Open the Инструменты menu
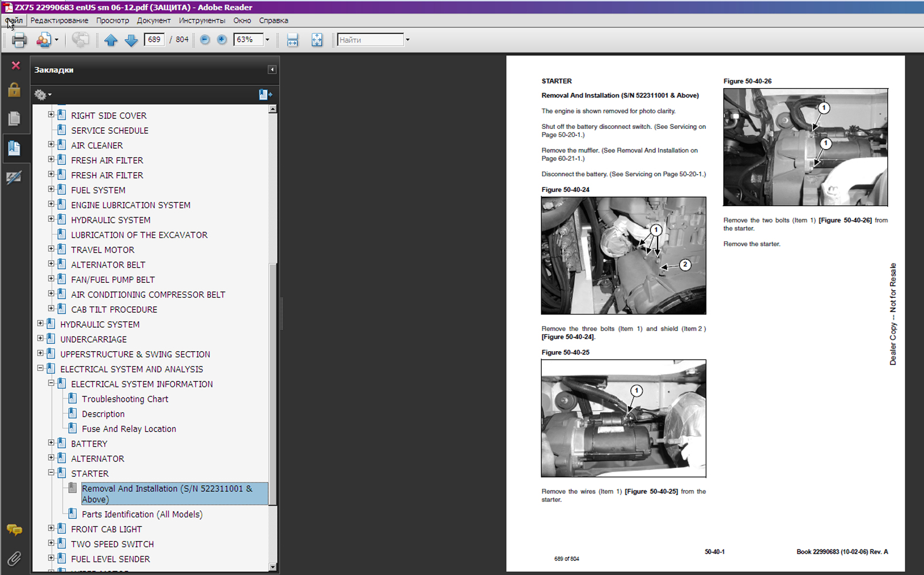 click(202, 20)
